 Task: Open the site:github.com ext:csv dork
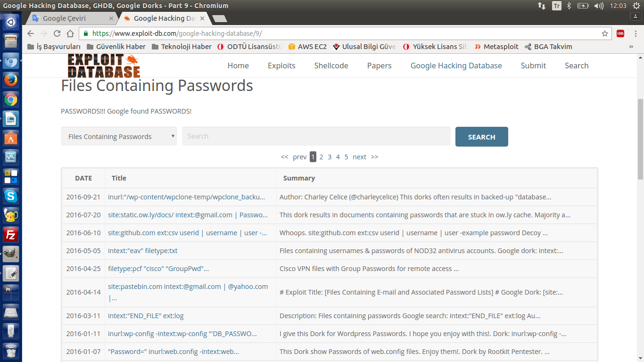[x=187, y=233]
